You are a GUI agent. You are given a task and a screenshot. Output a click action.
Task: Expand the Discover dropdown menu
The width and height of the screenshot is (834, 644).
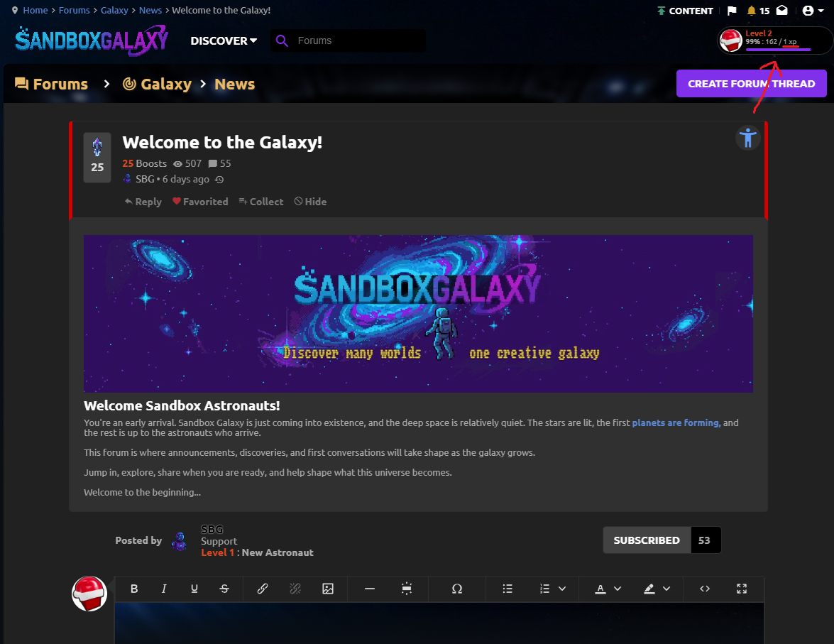point(224,41)
